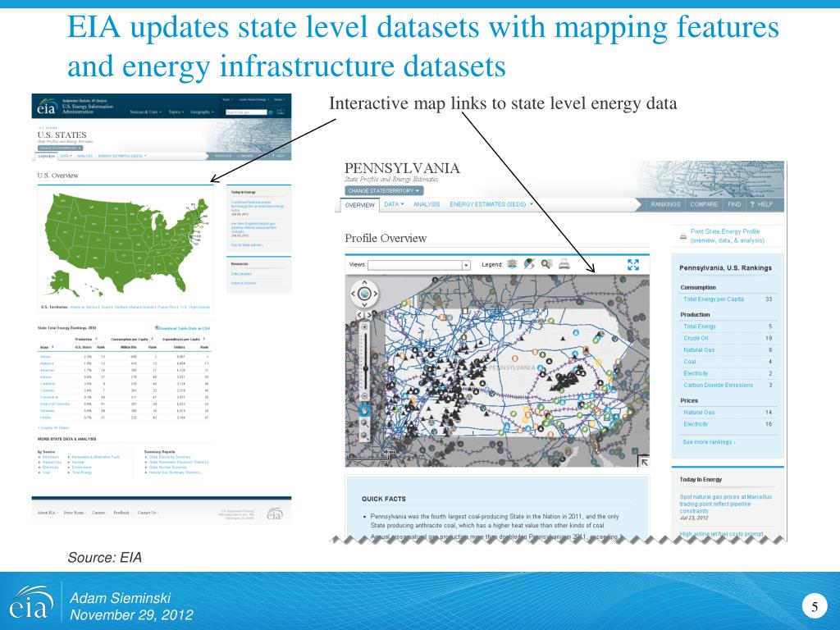Viewport: 840px width, 630px height.
Task: Open Carbon Dioxide Emissions ranking
Action: (x=718, y=385)
